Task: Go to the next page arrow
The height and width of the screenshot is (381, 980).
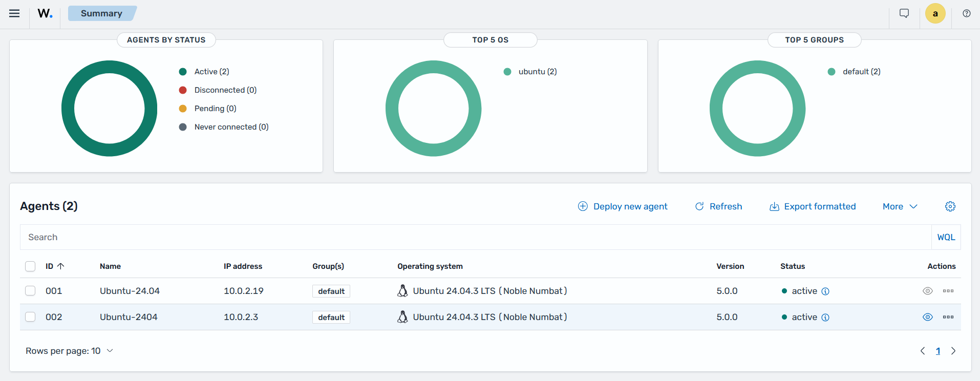Action: click(953, 351)
